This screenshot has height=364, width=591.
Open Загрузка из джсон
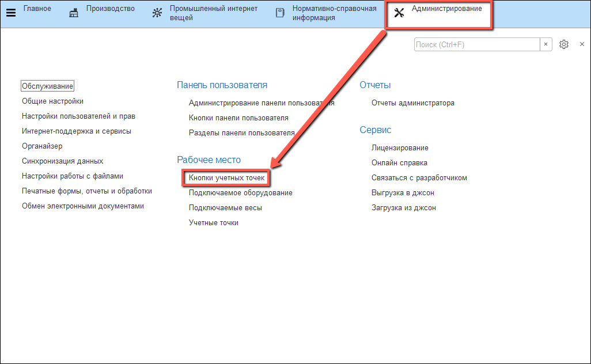click(404, 207)
